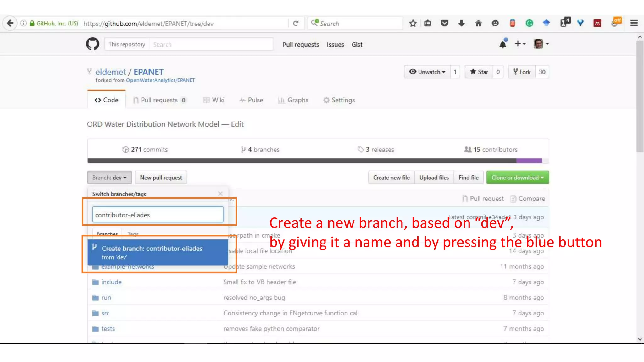Open the Compare link
The image size is (644, 362).
[x=528, y=199]
